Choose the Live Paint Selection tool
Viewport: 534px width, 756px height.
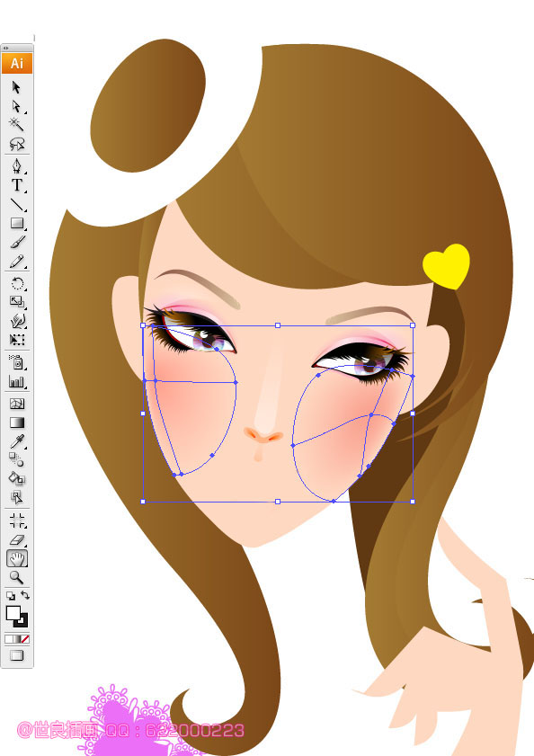tap(16, 496)
